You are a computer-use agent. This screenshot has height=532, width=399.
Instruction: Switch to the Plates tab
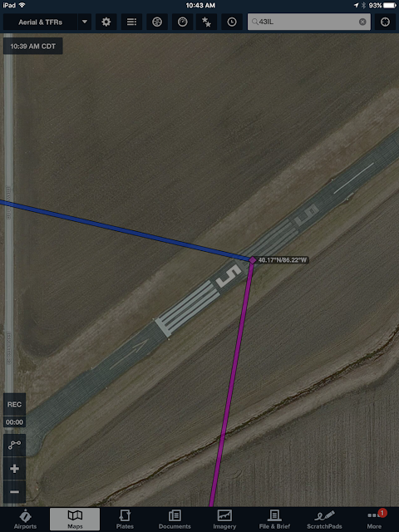pyautogui.click(x=125, y=519)
